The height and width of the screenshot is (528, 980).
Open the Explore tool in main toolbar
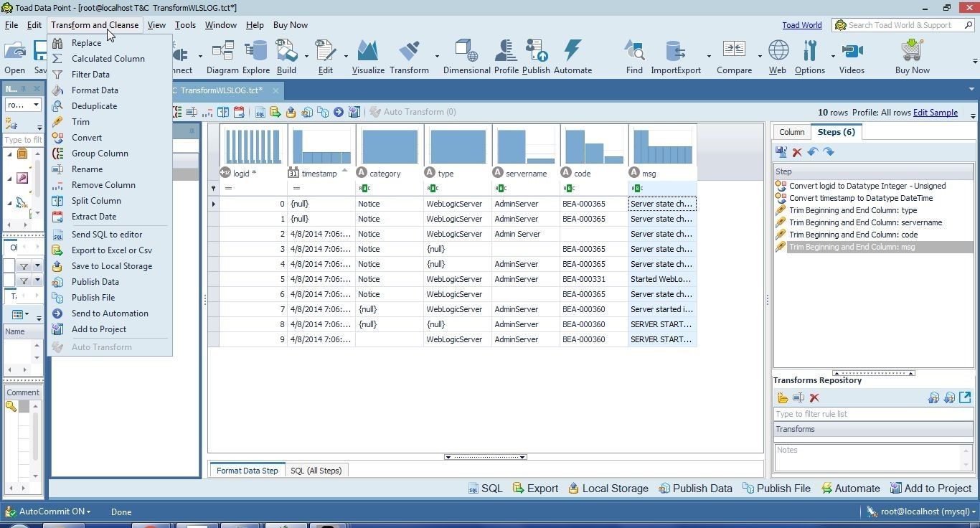pyautogui.click(x=256, y=57)
